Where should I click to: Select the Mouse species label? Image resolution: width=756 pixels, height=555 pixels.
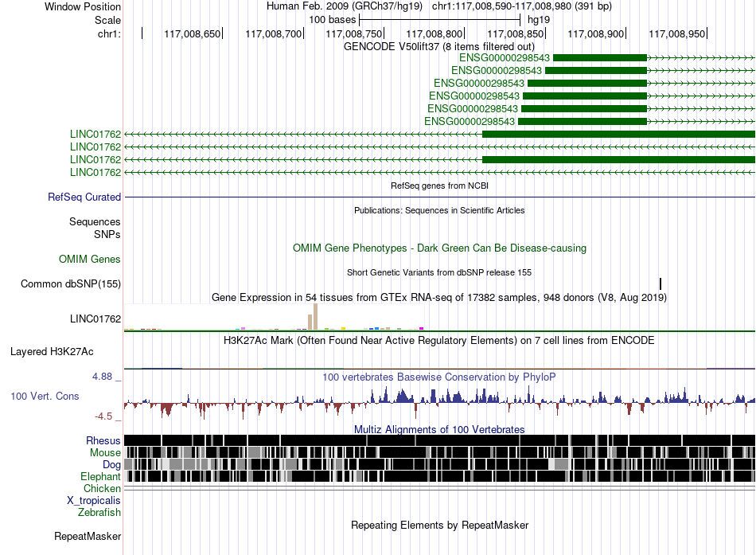[105, 453]
